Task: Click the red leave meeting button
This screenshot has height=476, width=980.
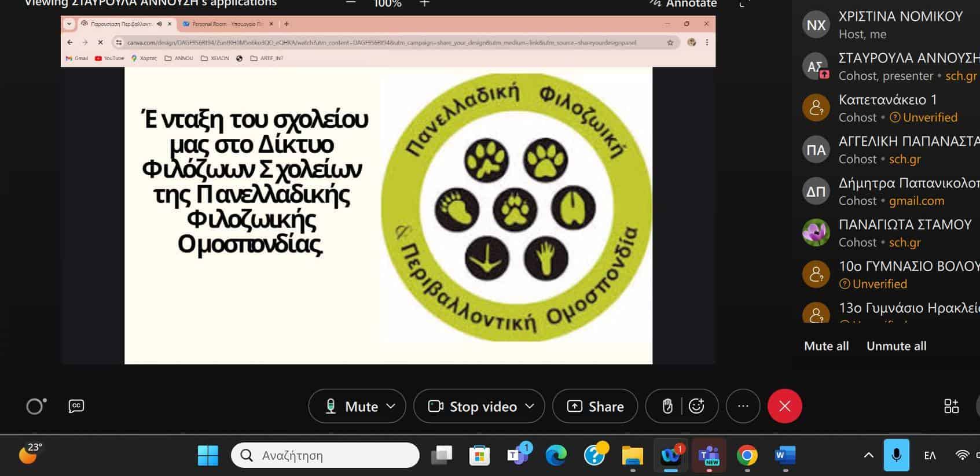Action: [784, 406]
